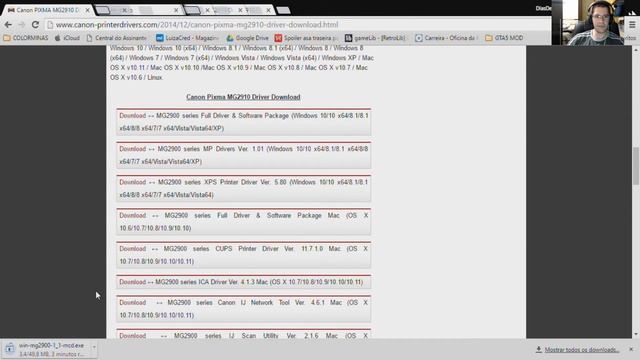
Task: Open the Google Drive bookmark
Action: coord(247,38)
